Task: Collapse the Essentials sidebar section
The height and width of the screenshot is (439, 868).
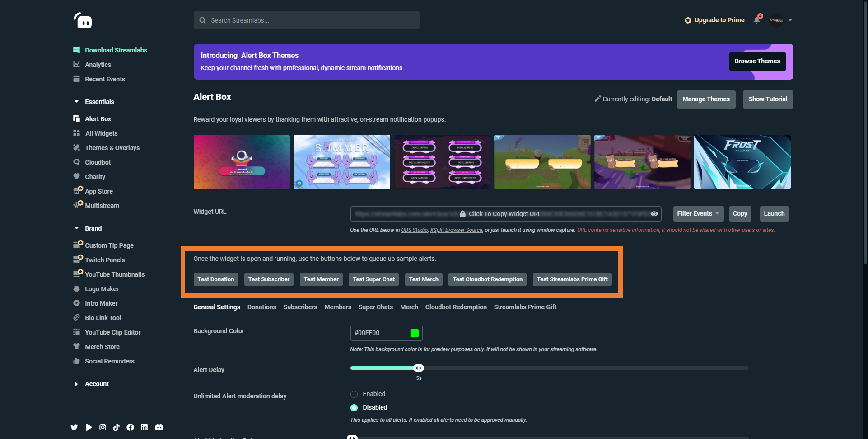Action: pos(77,102)
